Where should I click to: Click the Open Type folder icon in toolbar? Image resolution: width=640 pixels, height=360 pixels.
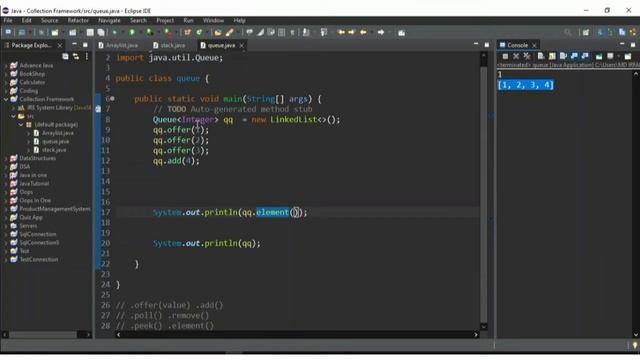(x=218, y=32)
